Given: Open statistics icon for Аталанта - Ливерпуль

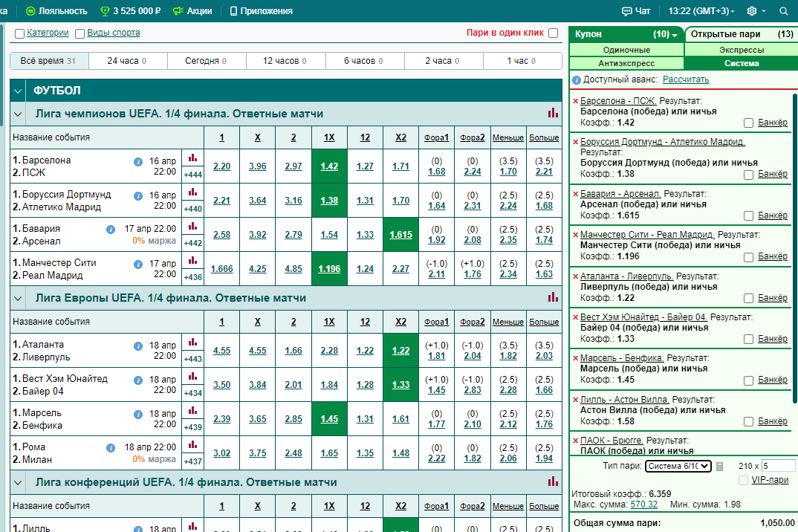Looking at the screenshot, I should pos(193,342).
